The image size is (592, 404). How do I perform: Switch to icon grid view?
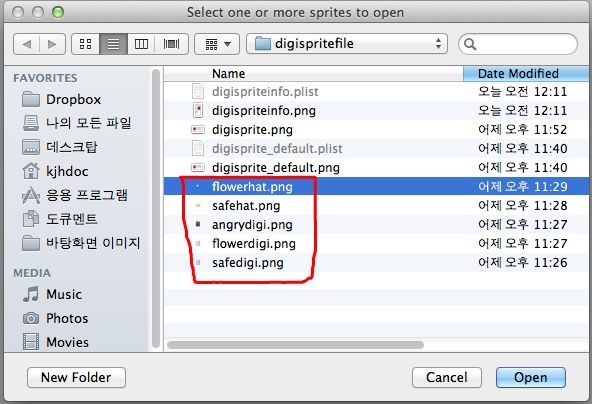pyautogui.click(x=86, y=44)
